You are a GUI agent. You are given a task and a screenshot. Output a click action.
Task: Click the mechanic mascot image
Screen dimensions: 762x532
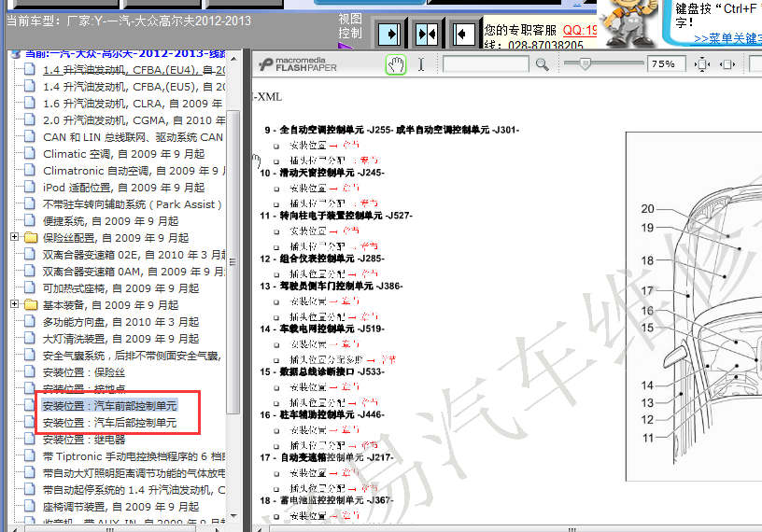628,22
